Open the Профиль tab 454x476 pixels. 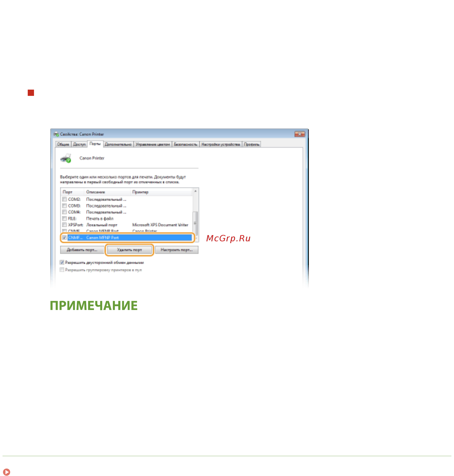[252, 144]
